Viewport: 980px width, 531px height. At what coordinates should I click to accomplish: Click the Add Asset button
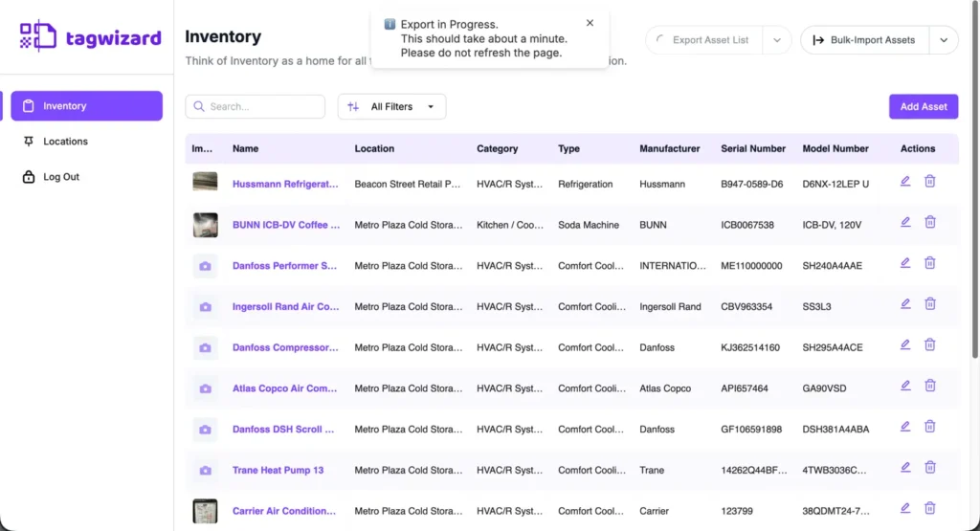(x=924, y=107)
